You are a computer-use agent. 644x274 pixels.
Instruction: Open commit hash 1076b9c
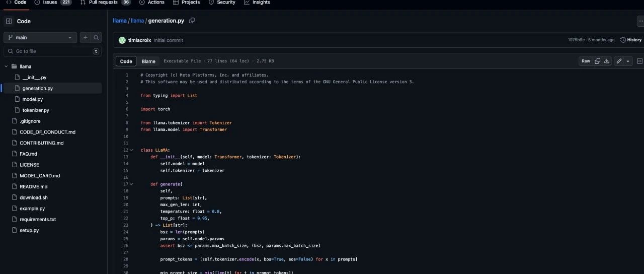[576, 40]
